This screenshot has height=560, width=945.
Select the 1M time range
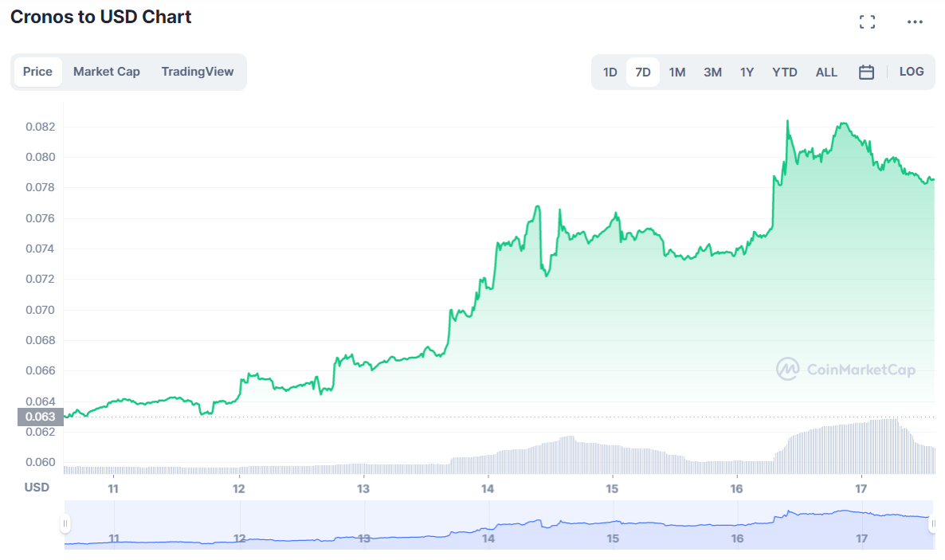pos(676,72)
